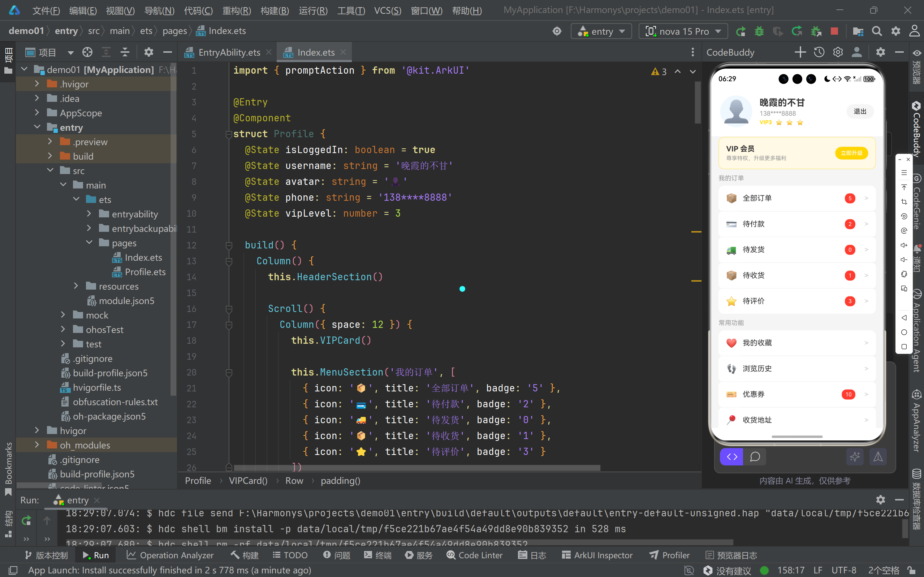Click the 立即升级 button in preview

[x=851, y=153]
